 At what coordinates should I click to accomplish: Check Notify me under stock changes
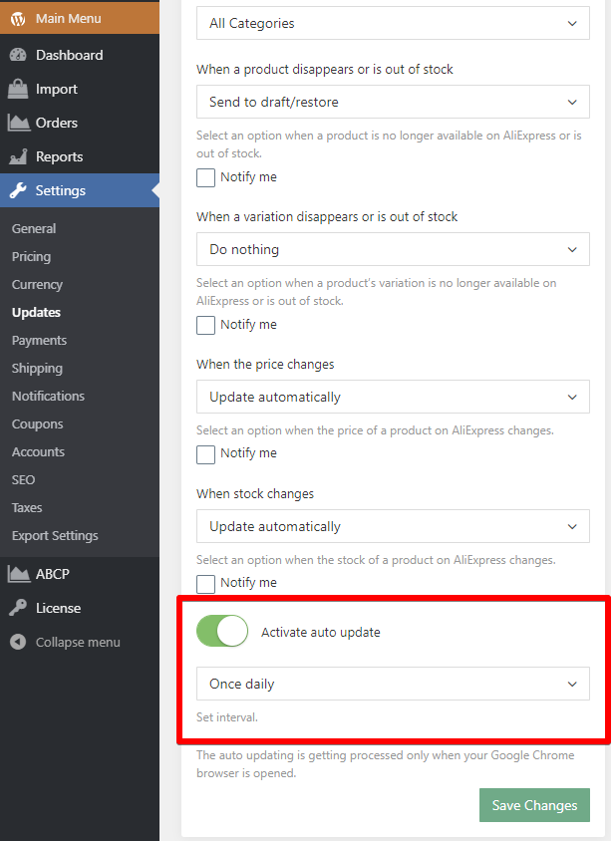tap(205, 583)
